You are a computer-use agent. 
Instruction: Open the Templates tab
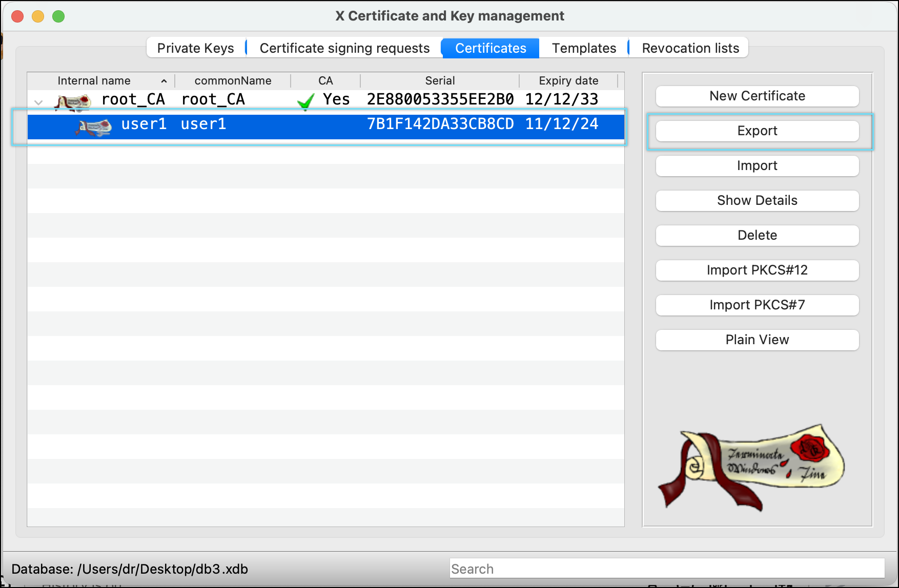pyautogui.click(x=584, y=48)
